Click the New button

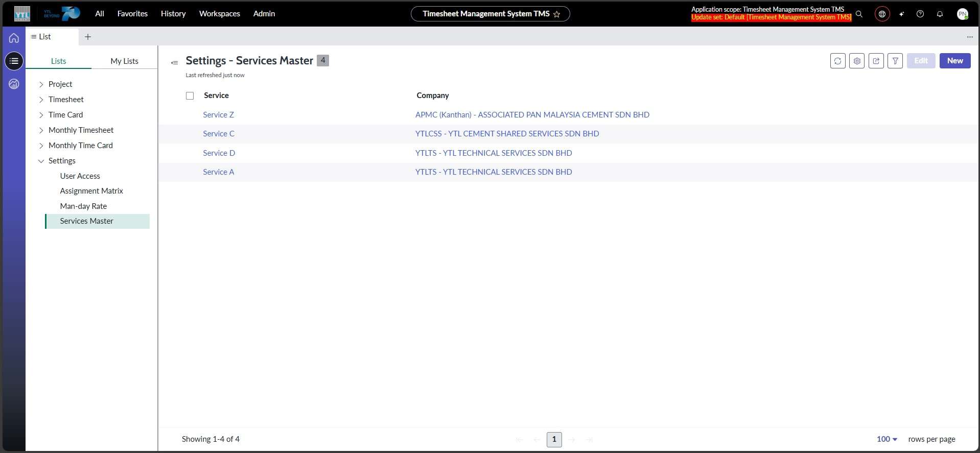[x=954, y=61]
